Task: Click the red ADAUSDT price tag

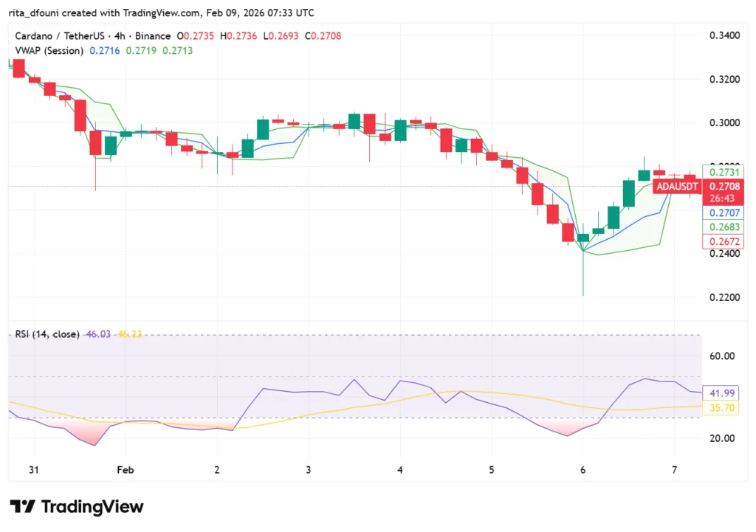Action: click(x=676, y=187)
